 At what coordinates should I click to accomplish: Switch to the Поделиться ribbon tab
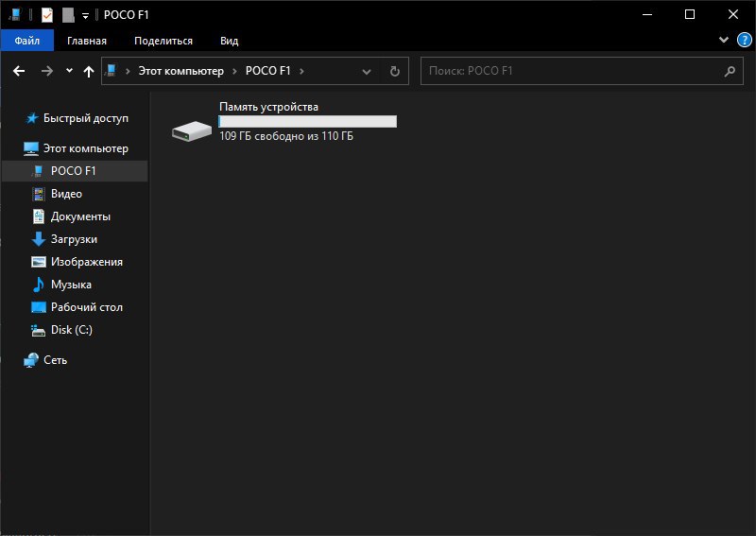click(x=163, y=41)
